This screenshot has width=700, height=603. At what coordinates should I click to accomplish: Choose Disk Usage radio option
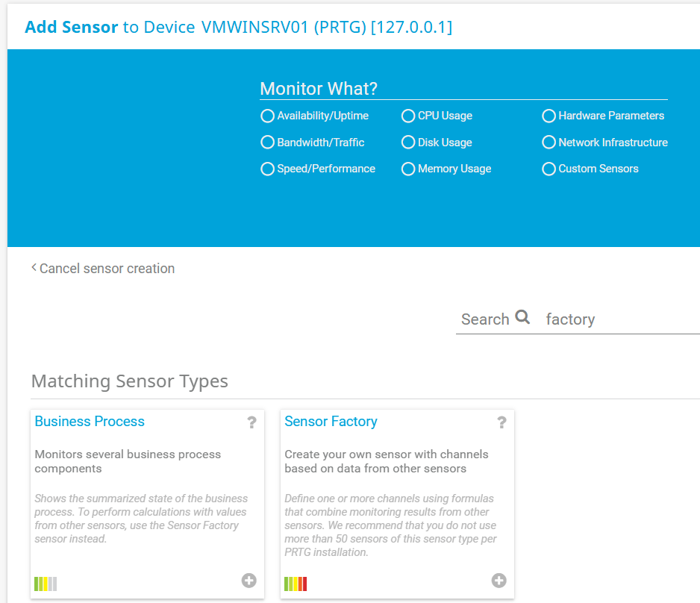click(408, 143)
